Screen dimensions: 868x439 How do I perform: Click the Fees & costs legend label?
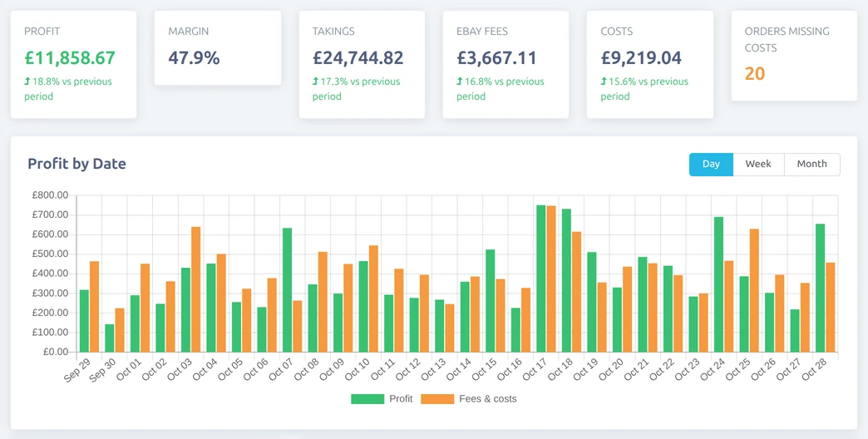[x=488, y=398]
